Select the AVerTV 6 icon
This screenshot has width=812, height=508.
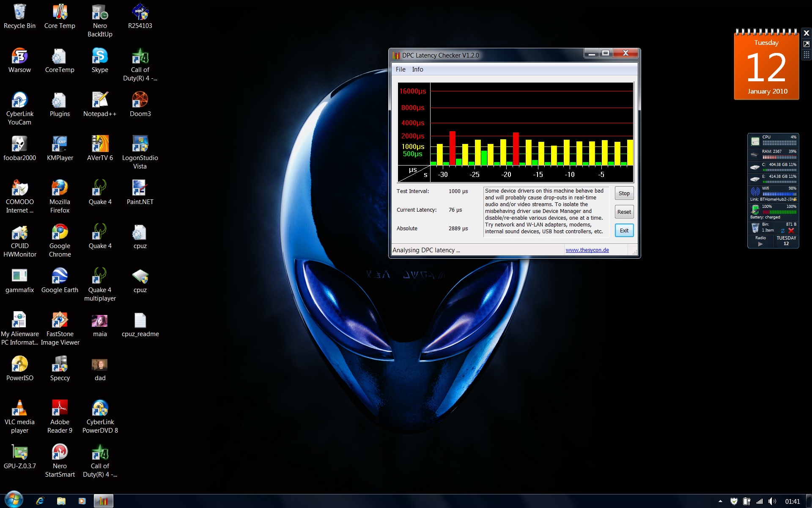pyautogui.click(x=100, y=149)
